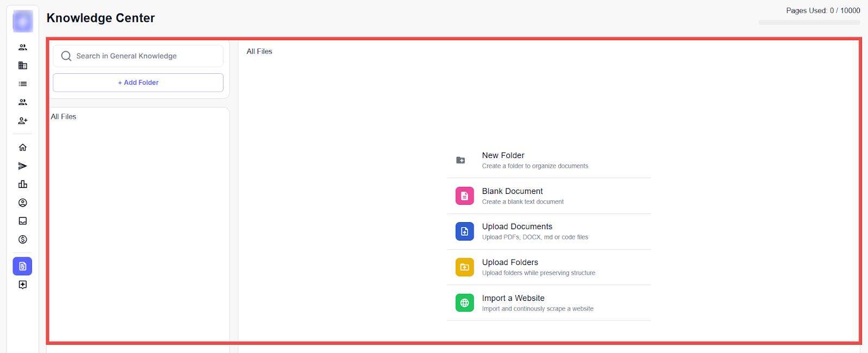Open the bar chart analytics icon
Viewport: 868px width, 353px height.
click(23, 185)
